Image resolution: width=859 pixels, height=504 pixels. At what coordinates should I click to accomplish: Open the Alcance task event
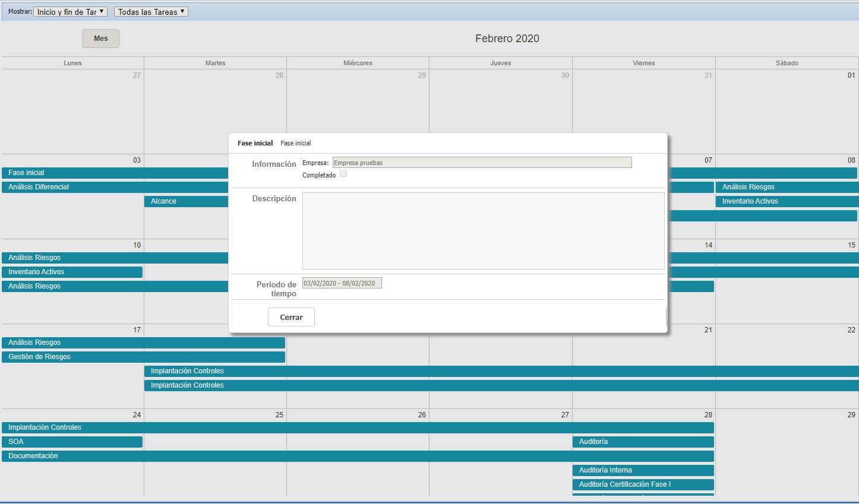pyautogui.click(x=184, y=201)
